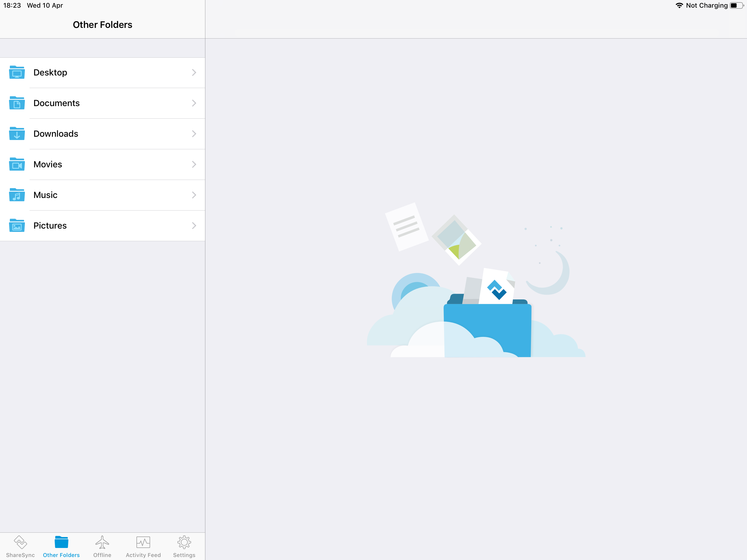Tap the Wi-Fi status icon
Image resolution: width=747 pixels, height=560 pixels.
tap(679, 5)
